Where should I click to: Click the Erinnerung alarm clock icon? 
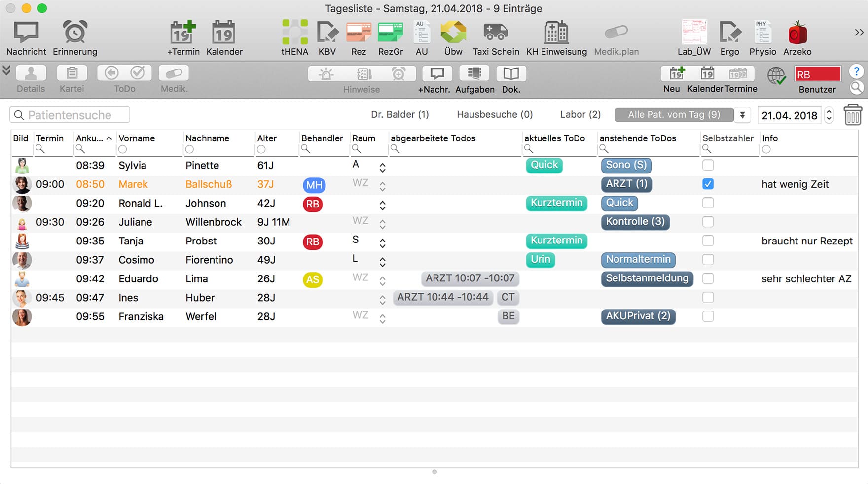click(75, 33)
